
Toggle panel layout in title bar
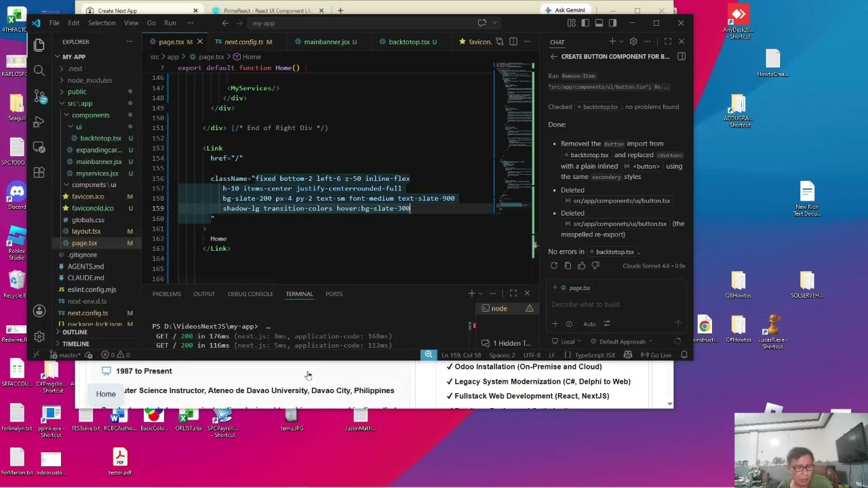click(599, 23)
